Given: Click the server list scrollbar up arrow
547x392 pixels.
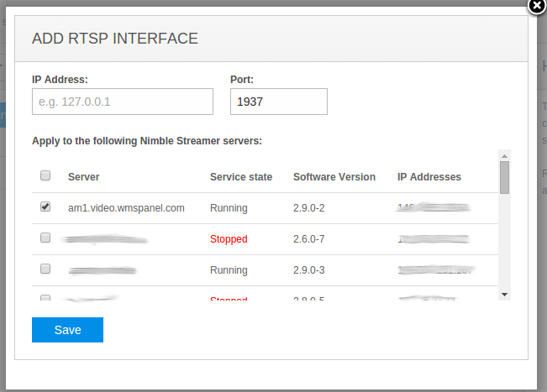Looking at the screenshot, I should pos(504,155).
